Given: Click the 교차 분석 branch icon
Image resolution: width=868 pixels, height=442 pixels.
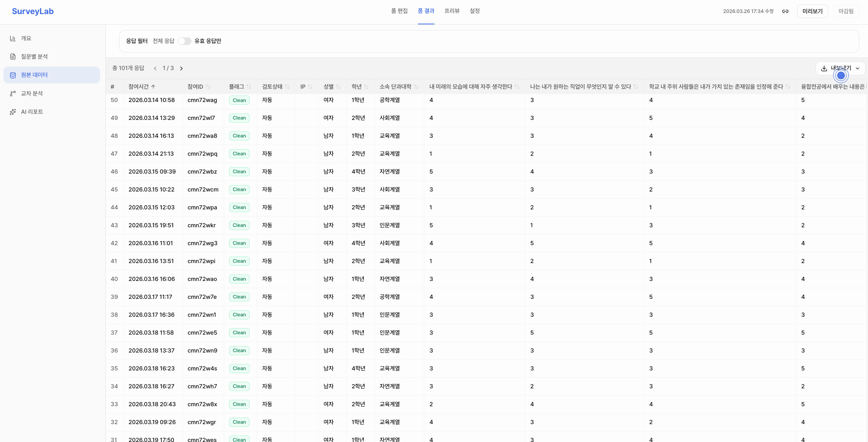Looking at the screenshot, I should [13, 93].
